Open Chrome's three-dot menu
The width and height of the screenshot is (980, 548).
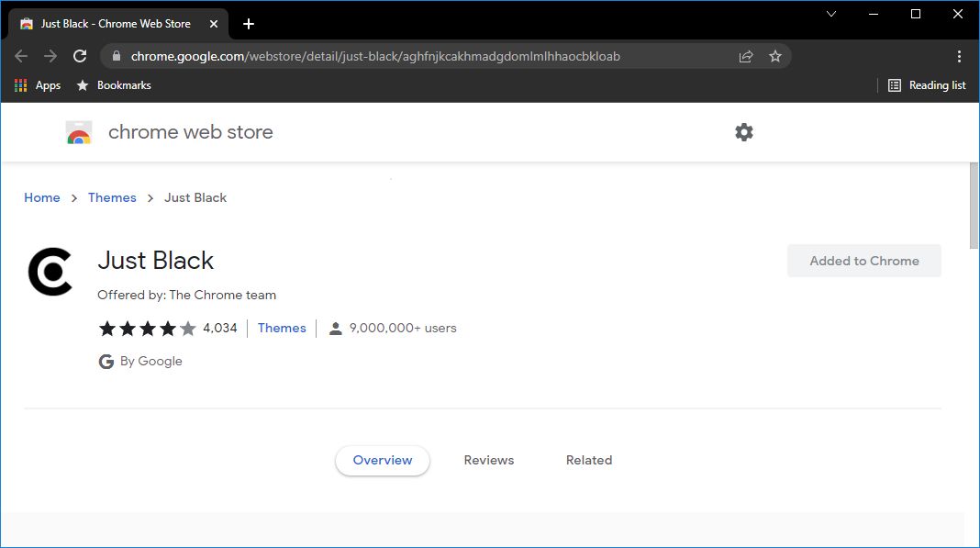tap(960, 56)
